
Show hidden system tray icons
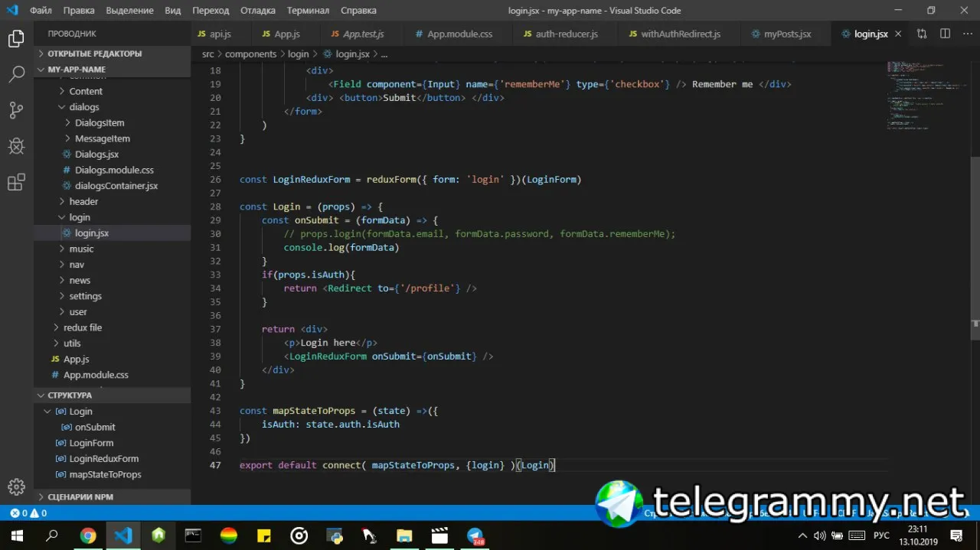(x=802, y=535)
